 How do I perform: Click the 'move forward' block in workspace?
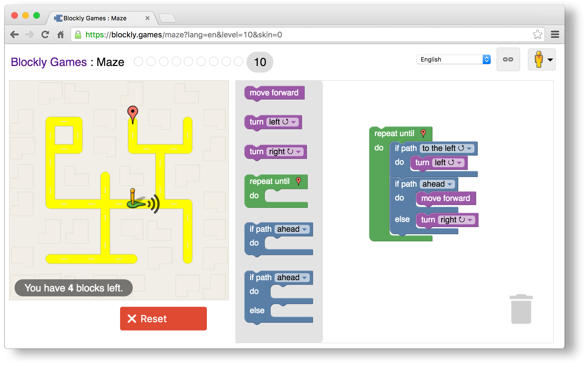[x=446, y=198]
